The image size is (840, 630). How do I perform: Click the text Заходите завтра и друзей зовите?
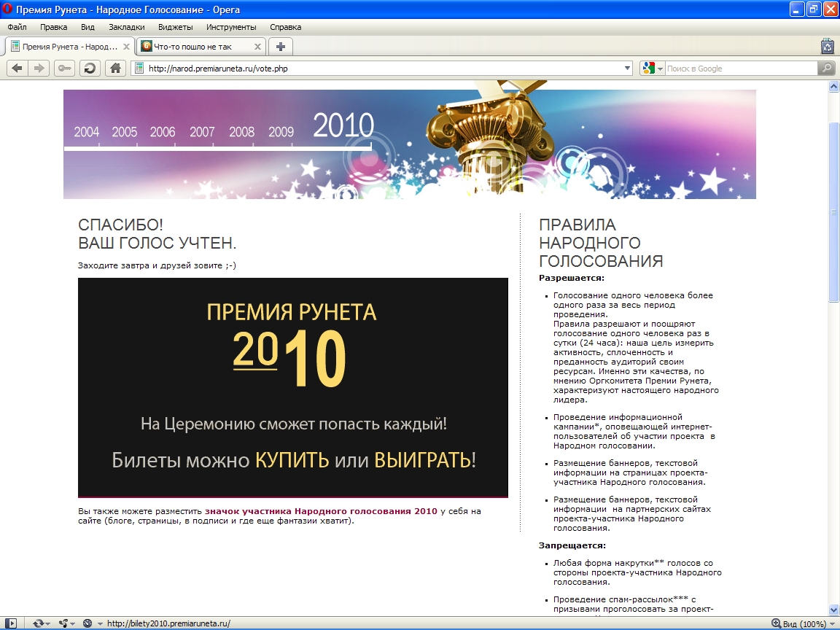(x=157, y=265)
